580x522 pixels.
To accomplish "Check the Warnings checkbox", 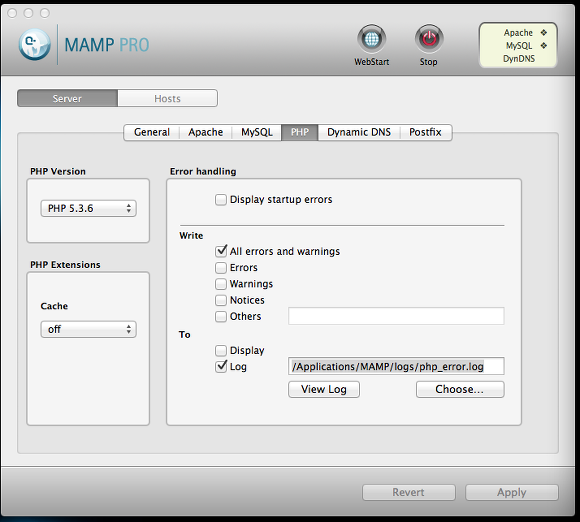I will click(221, 284).
